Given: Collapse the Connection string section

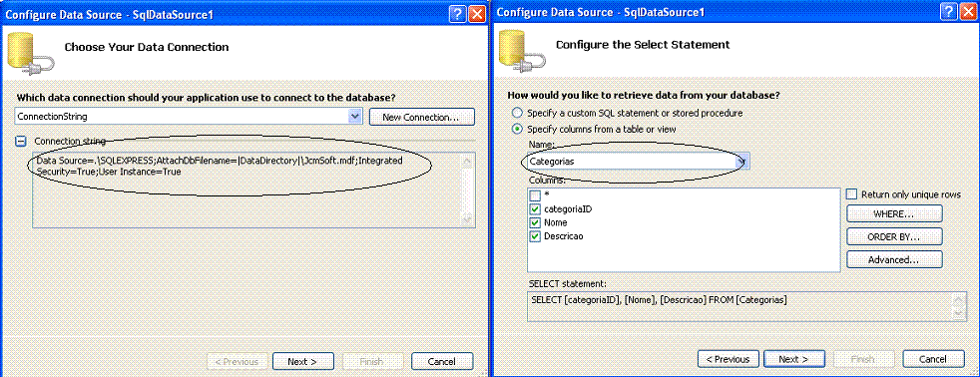Looking at the screenshot, I should tap(21, 142).
